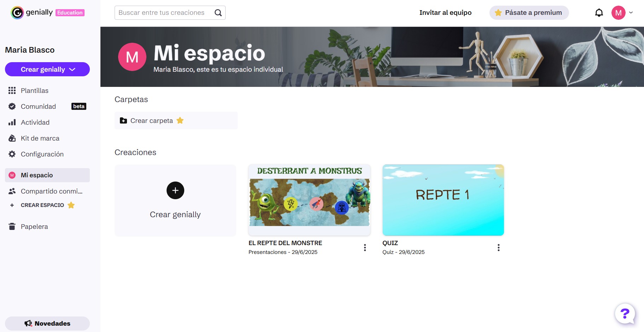The width and height of the screenshot is (644, 332).
Task: Open the REPTE 1 quiz thumbnail
Action: coord(443,200)
